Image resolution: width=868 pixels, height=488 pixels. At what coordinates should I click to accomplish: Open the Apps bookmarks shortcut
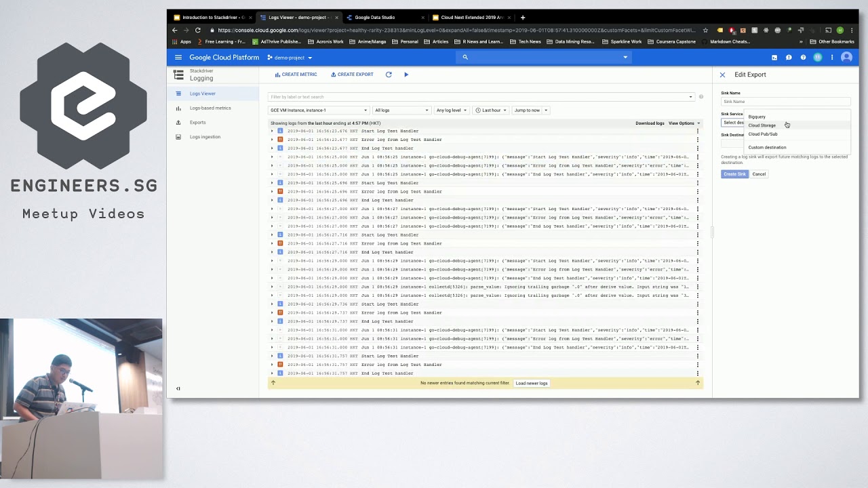tap(182, 41)
